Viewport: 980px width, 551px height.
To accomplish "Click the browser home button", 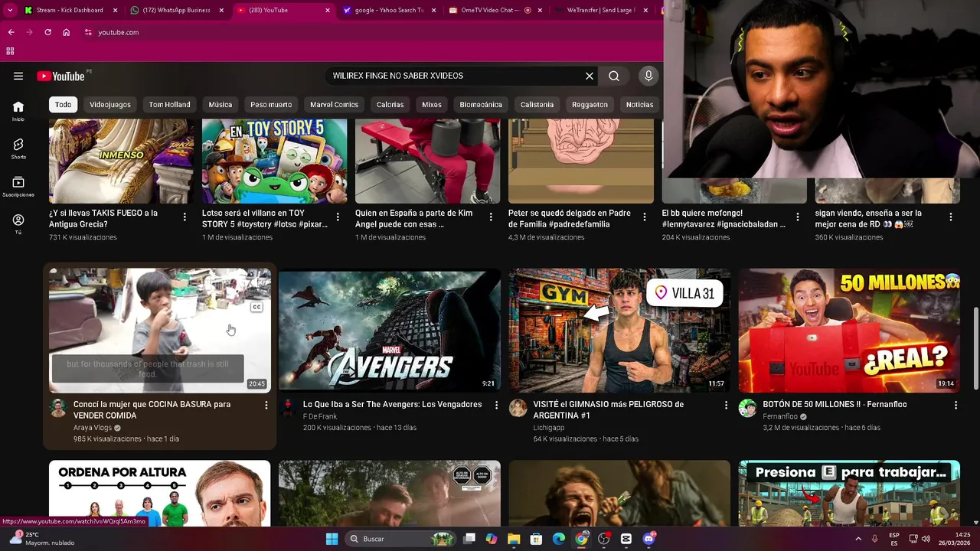I will [66, 32].
